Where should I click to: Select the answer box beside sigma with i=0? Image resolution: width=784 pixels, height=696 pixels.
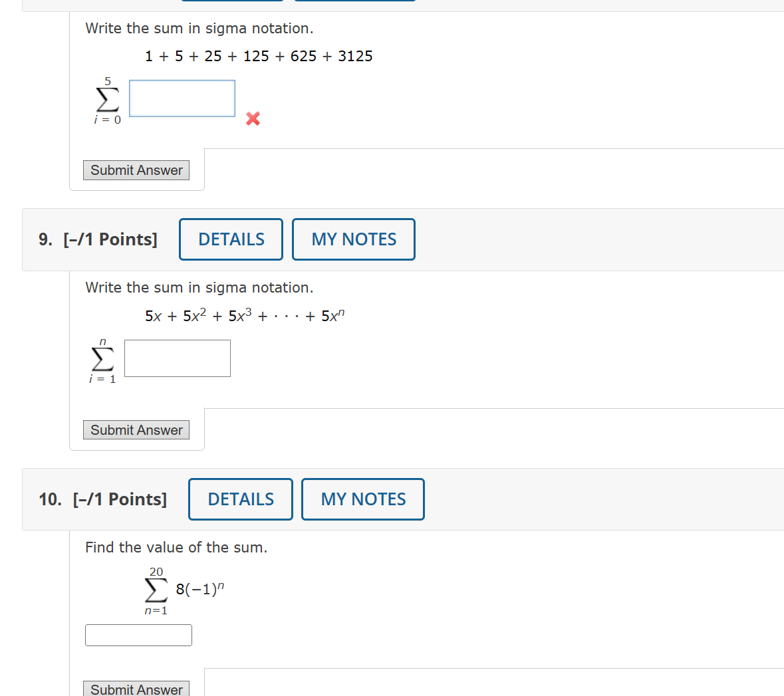pyautogui.click(x=182, y=98)
